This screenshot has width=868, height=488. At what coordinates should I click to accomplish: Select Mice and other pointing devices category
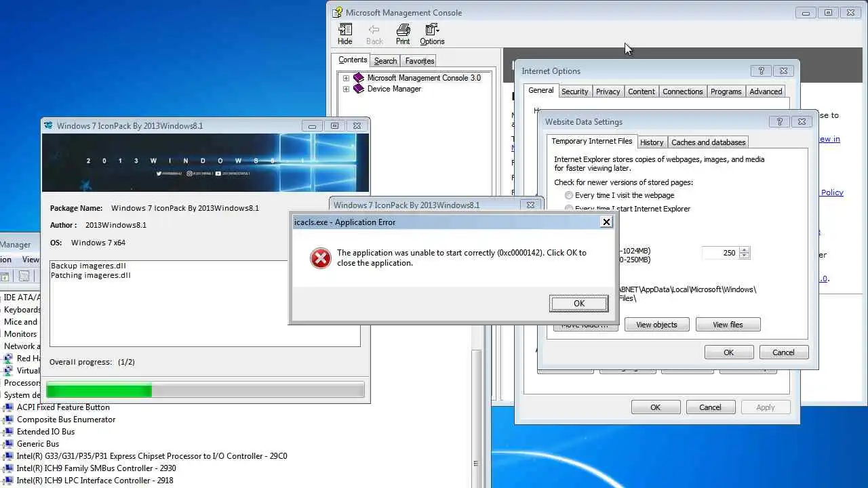pyautogui.click(x=21, y=322)
